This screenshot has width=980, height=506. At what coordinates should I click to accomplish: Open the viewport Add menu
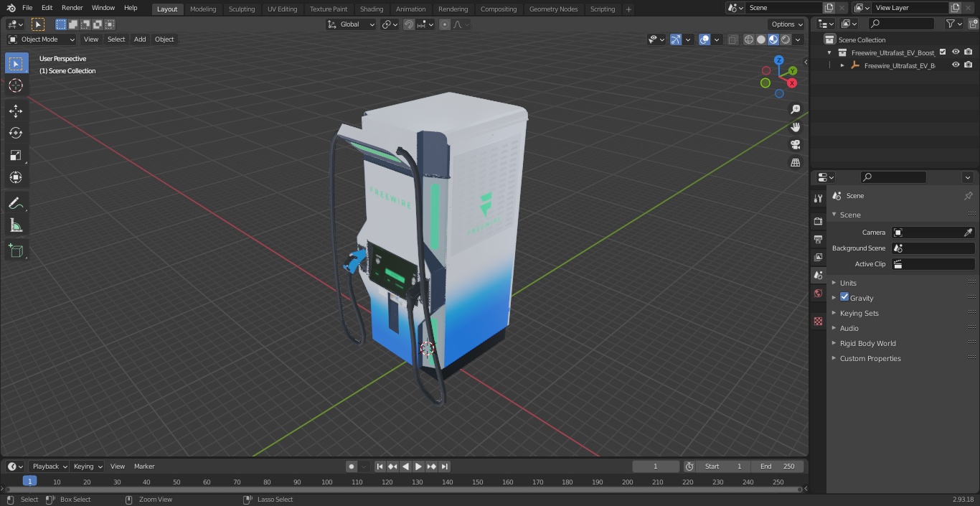tap(140, 39)
